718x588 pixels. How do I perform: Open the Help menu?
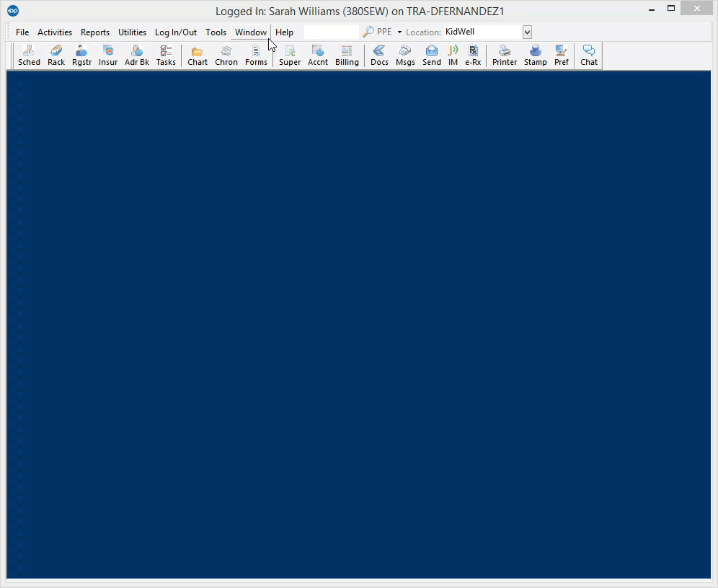(284, 32)
